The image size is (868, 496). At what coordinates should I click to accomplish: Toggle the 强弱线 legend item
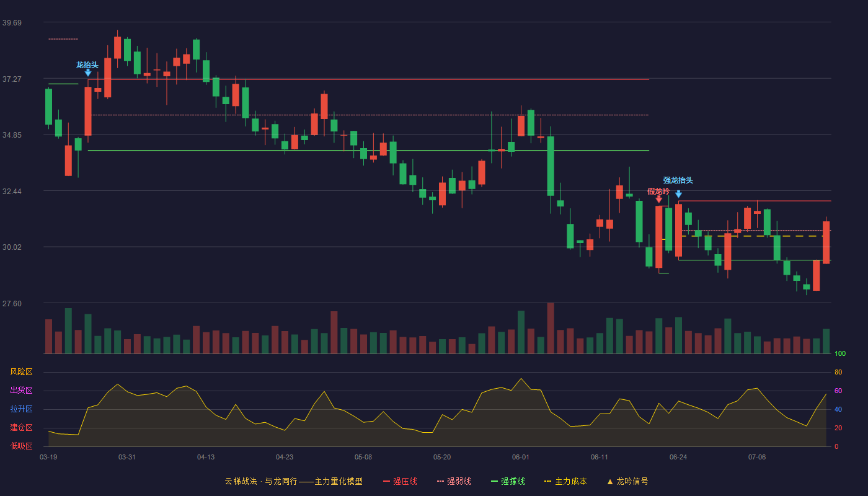(454, 481)
